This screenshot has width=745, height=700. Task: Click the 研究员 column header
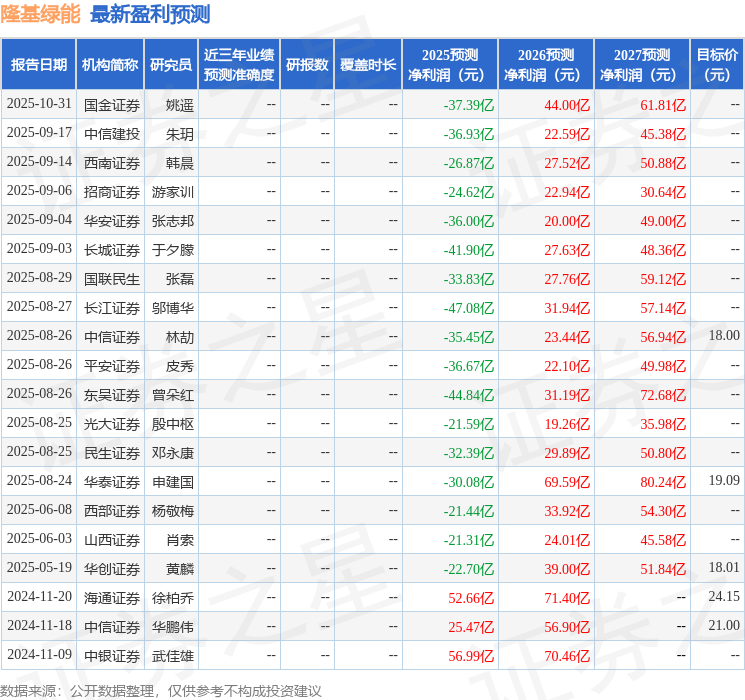tap(171, 64)
